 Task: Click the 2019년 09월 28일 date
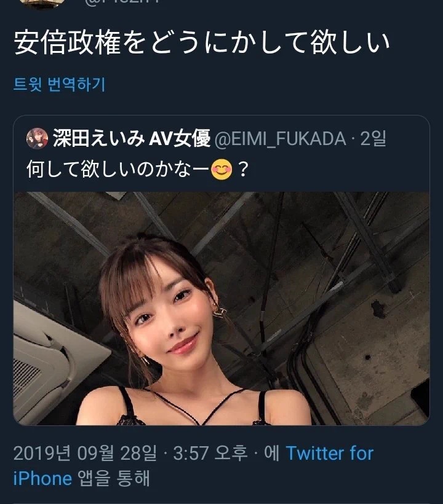(86, 453)
